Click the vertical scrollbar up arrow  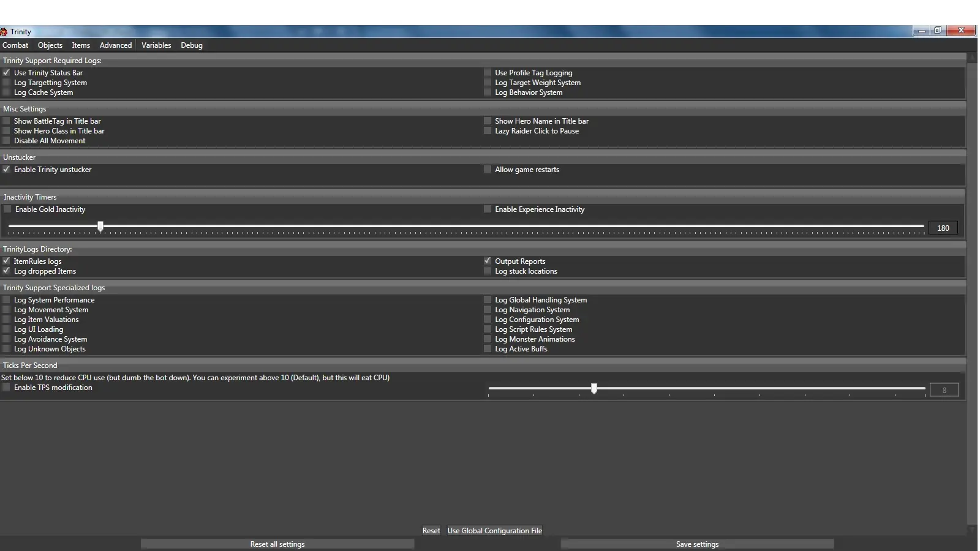(972, 58)
